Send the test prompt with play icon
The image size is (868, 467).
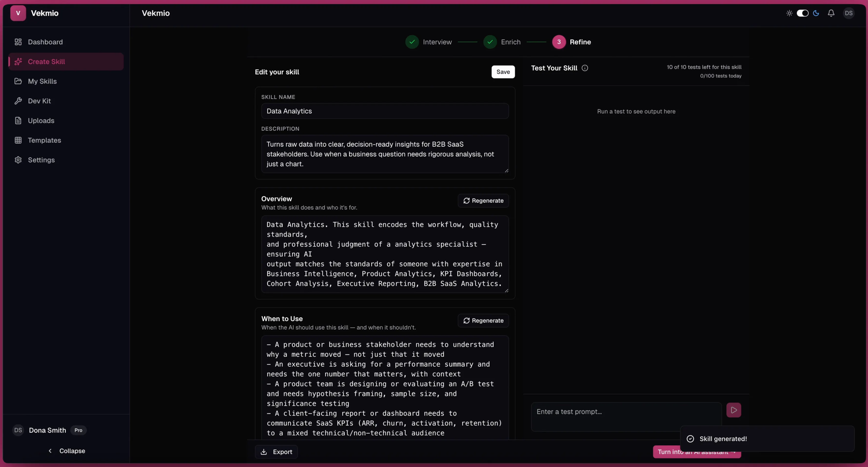tap(734, 410)
